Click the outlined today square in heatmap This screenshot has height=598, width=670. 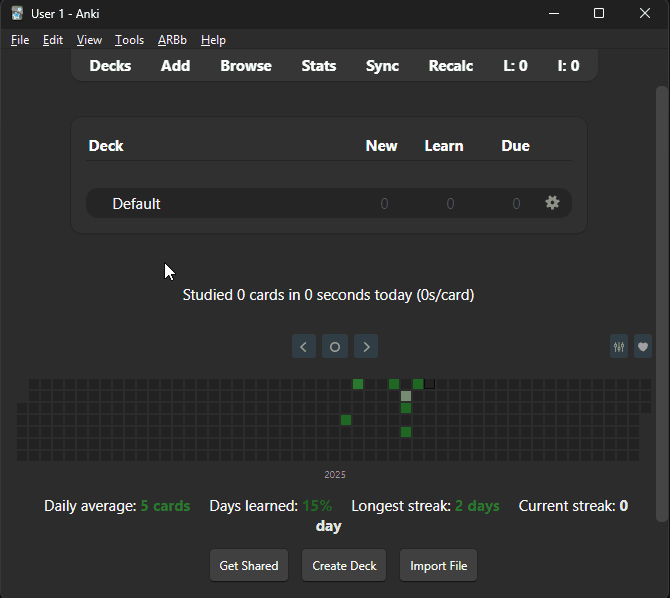[x=430, y=384]
